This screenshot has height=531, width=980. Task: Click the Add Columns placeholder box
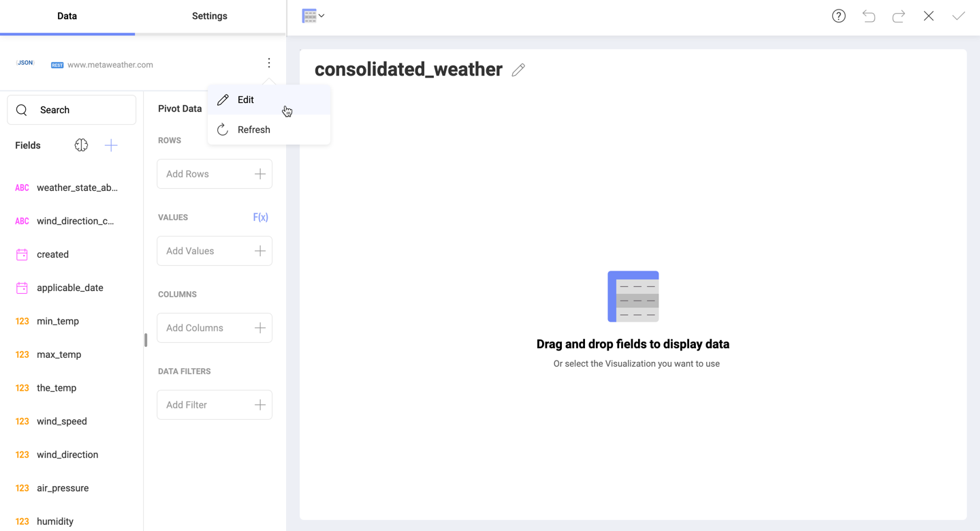[x=215, y=328]
